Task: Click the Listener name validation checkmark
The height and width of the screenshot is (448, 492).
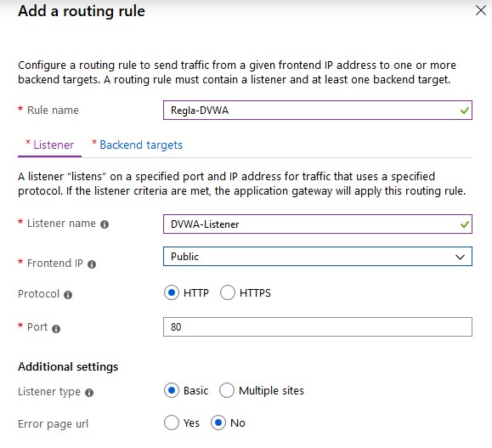Action: coord(465,224)
